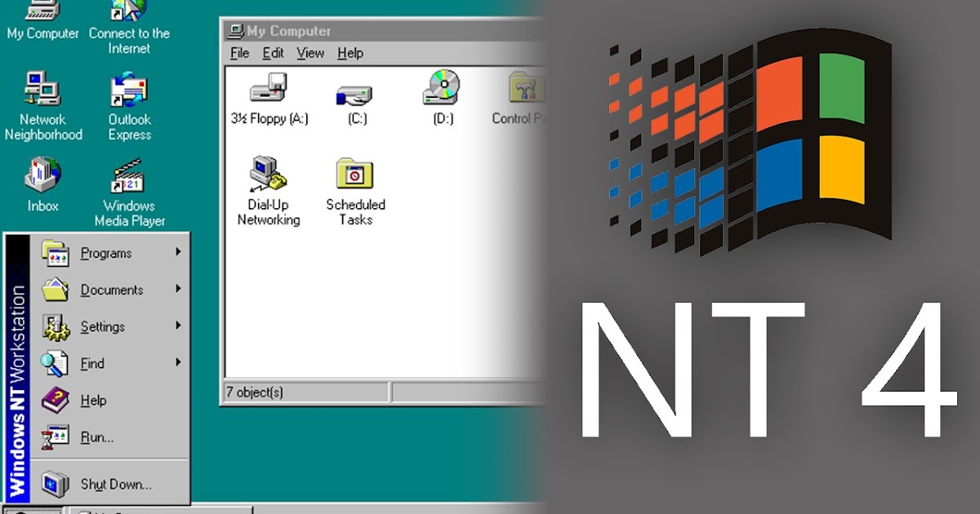Select the 3½ Floppy (A:) drive icon
Viewport: 980px width, 514px height.
tap(269, 87)
